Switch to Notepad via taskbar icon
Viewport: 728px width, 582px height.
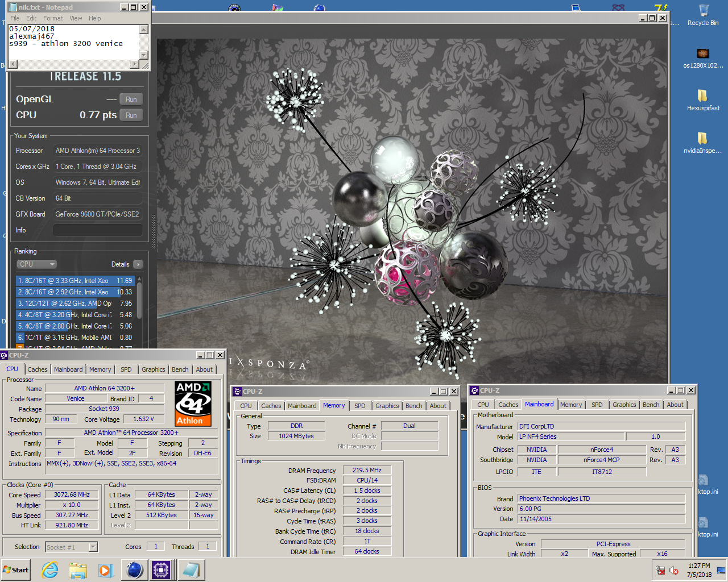pyautogui.click(x=191, y=570)
